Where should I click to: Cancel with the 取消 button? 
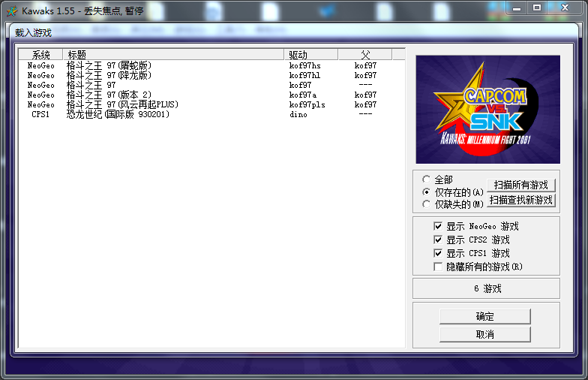(484, 334)
